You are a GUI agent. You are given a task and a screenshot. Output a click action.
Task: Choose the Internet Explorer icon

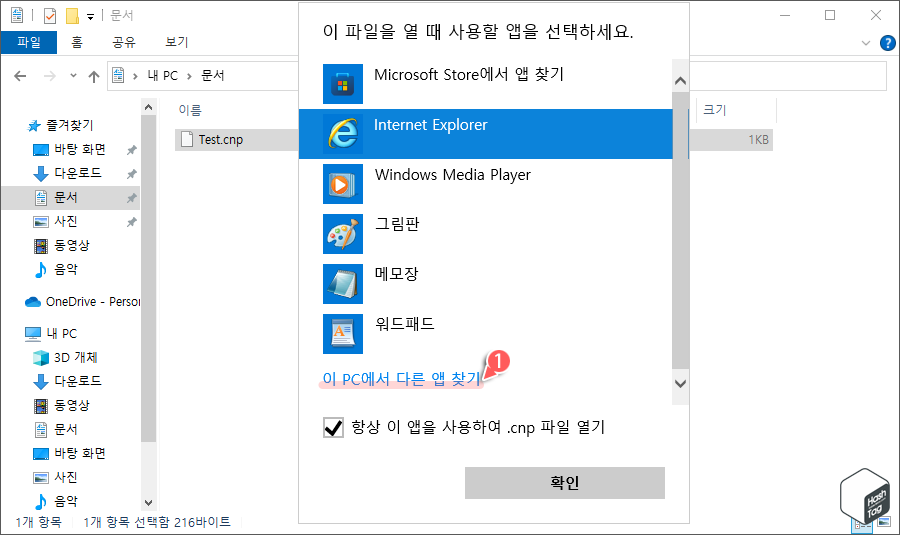coord(343,134)
